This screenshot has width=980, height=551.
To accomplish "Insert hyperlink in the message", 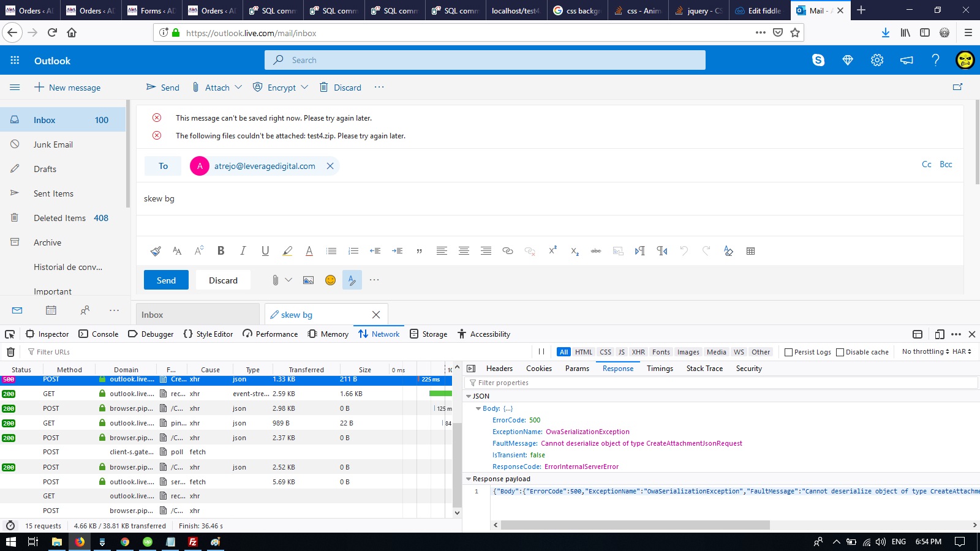I will pyautogui.click(x=508, y=250).
